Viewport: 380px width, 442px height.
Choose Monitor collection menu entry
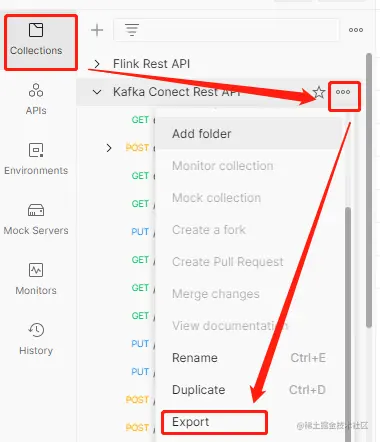click(x=248, y=166)
